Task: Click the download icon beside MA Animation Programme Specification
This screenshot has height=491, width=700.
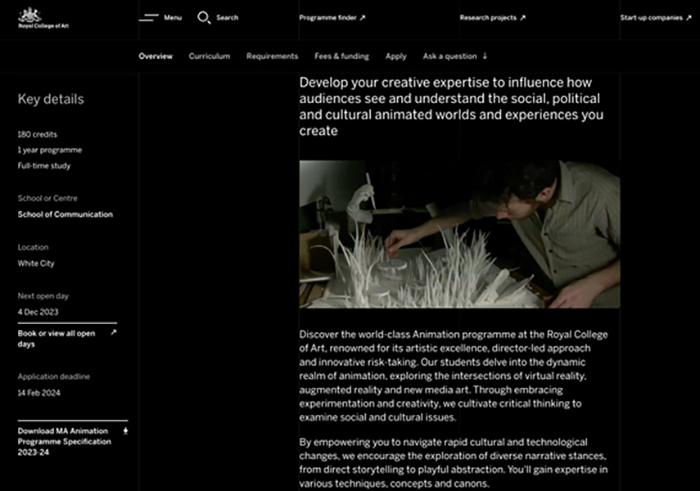Action: pos(125,431)
